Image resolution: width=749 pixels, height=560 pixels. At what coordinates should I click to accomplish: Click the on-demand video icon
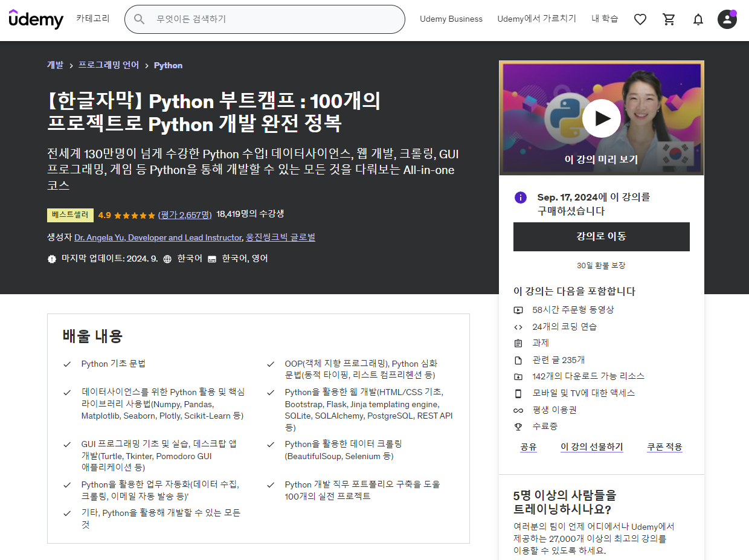tap(518, 310)
